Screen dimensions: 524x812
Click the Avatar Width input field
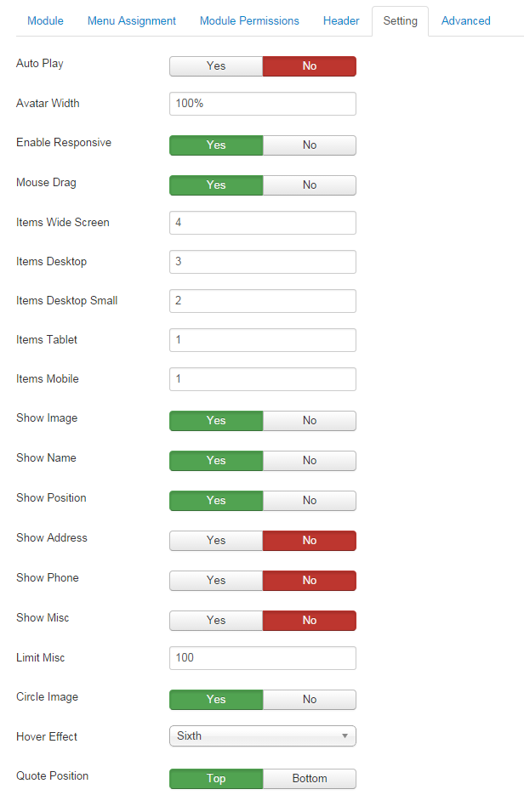tap(262, 104)
